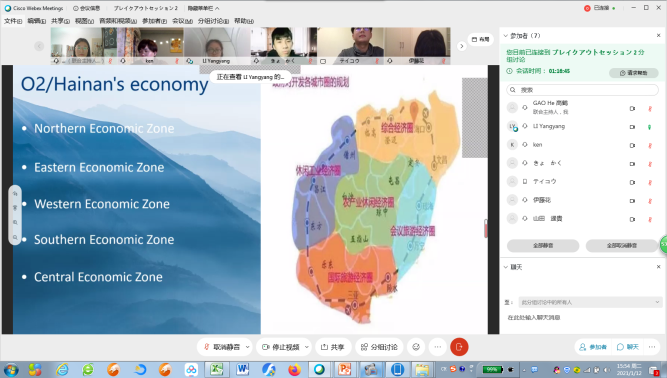Click the 分组讨论 breakout button
667x378 pixels.
click(379, 347)
